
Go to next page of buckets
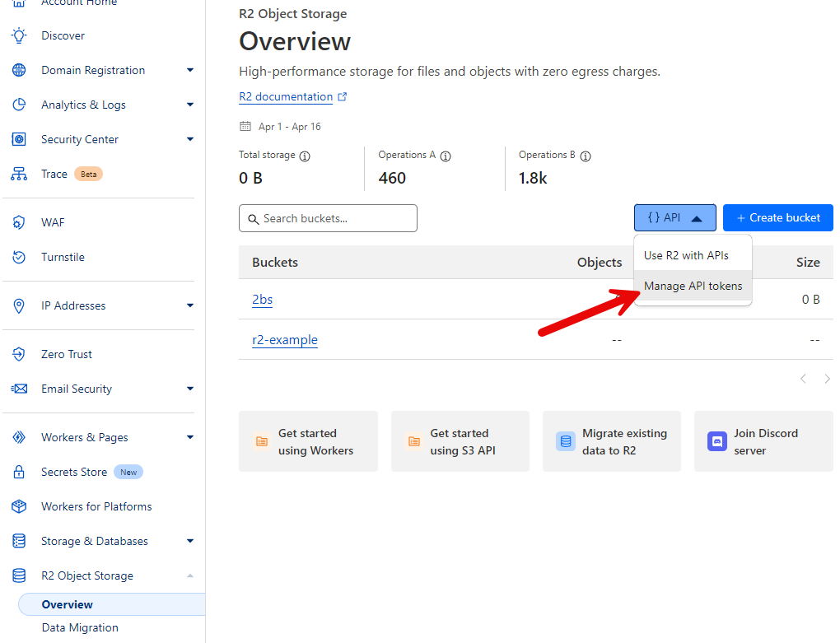(827, 379)
